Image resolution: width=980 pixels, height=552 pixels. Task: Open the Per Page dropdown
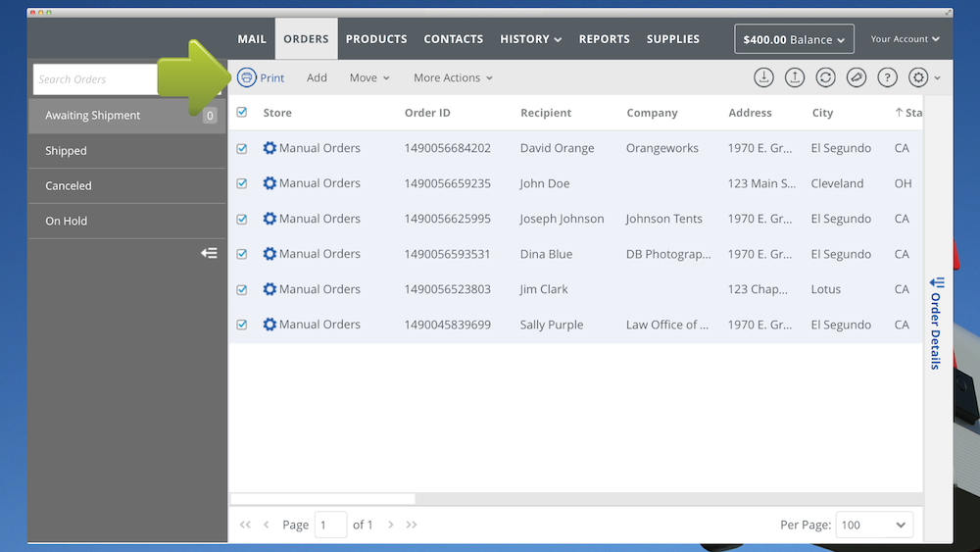[874, 525]
